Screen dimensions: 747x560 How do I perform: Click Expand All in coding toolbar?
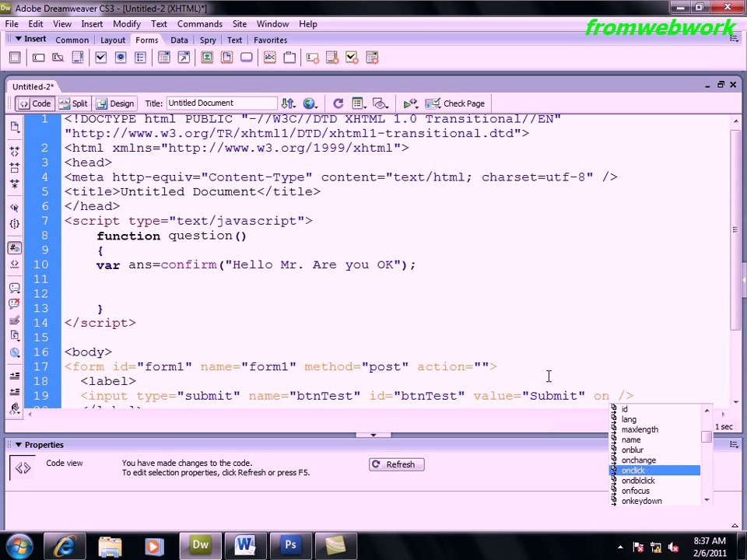click(x=14, y=184)
